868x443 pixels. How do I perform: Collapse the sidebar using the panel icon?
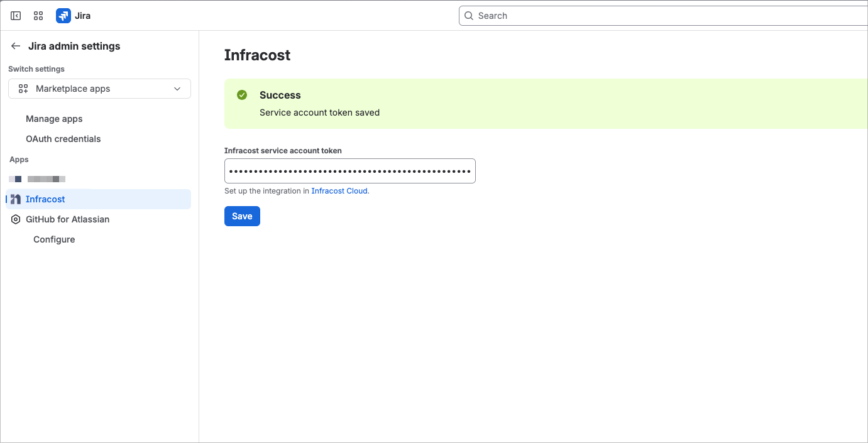(x=16, y=16)
